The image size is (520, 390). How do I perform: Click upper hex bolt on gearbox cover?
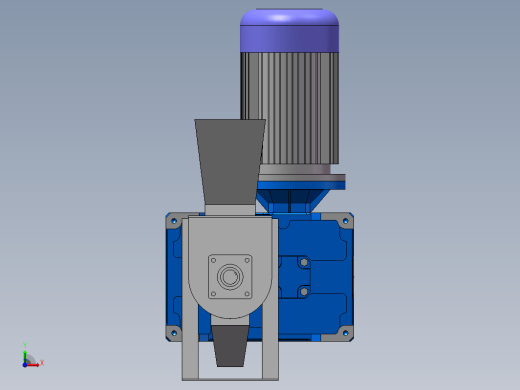tap(304, 262)
